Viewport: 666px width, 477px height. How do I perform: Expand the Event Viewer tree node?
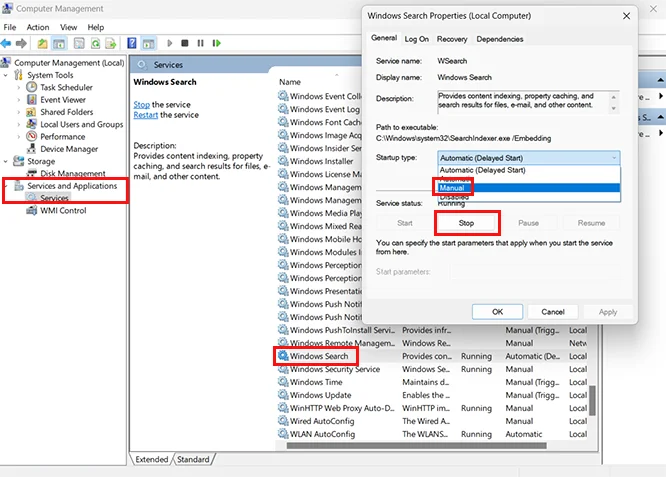[x=18, y=100]
